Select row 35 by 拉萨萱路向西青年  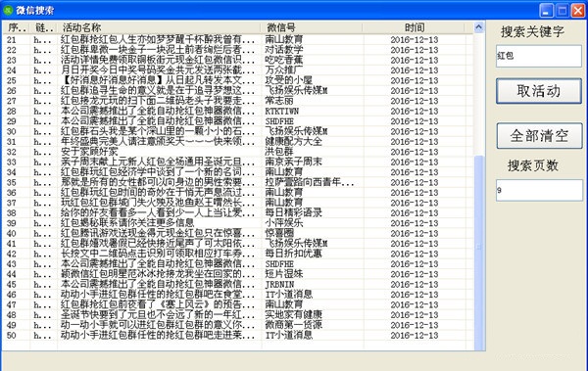[x=238, y=182]
